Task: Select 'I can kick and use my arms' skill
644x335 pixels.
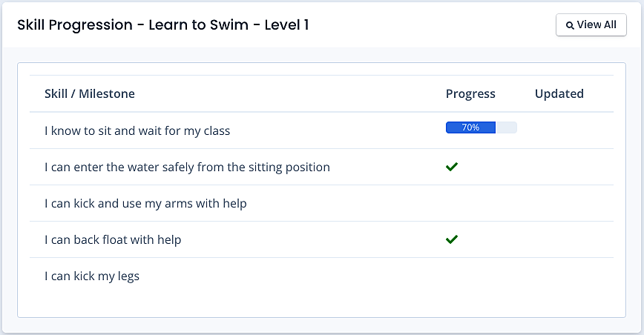Action: pyautogui.click(x=145, y=203)
